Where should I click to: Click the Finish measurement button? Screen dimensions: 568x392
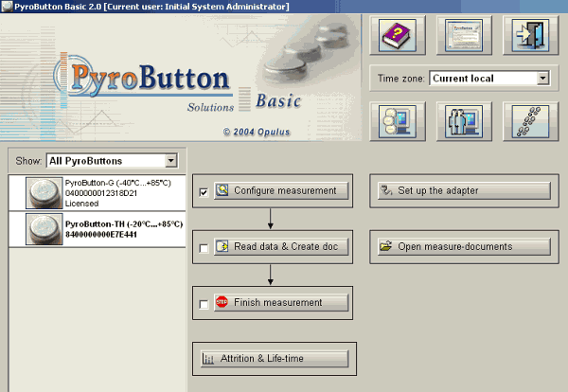[x=281, y=302]
